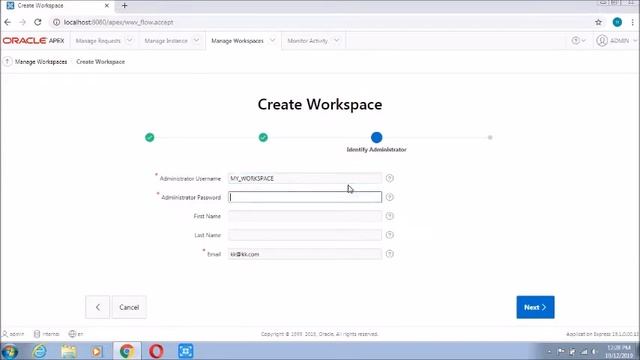This screenshot has width=640, height=360.
Task: Click the admin user status bar entry
Action: click(x=13, y=334)
